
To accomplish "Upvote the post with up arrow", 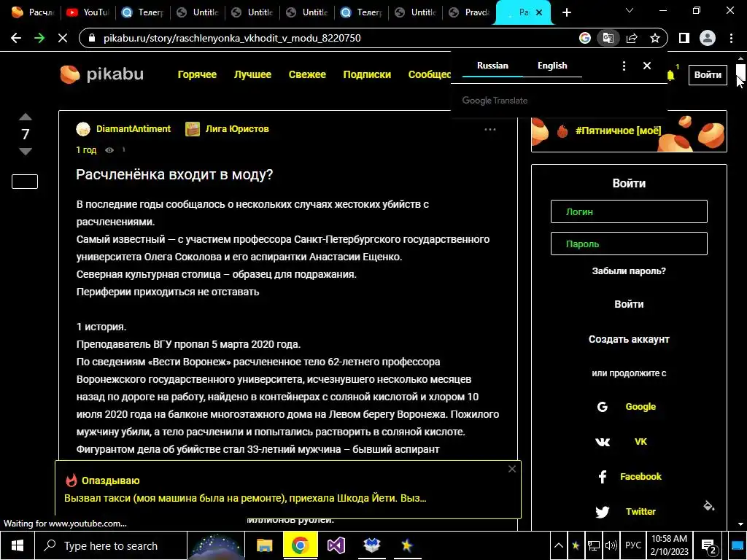I will [26, 117].
